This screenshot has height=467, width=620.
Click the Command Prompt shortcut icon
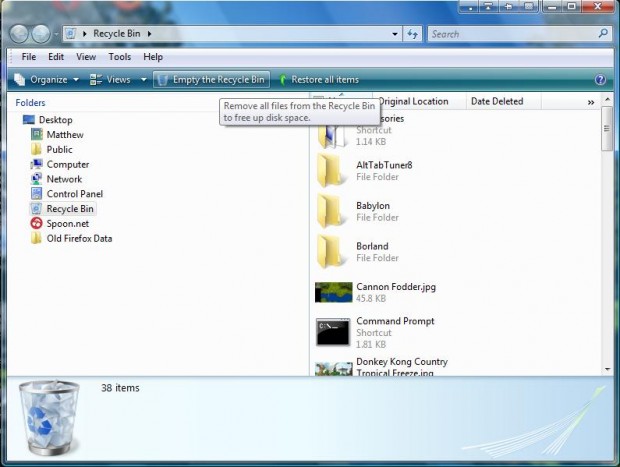tap(332, 331)
